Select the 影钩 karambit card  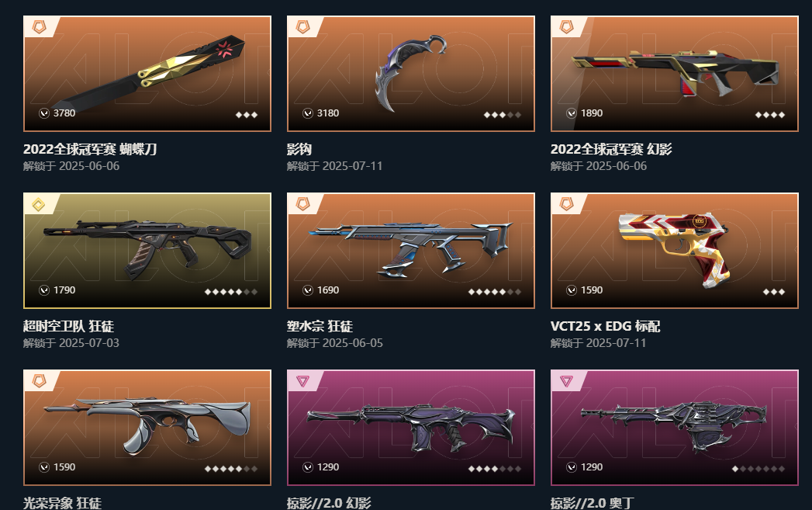(x=411, y=74)
